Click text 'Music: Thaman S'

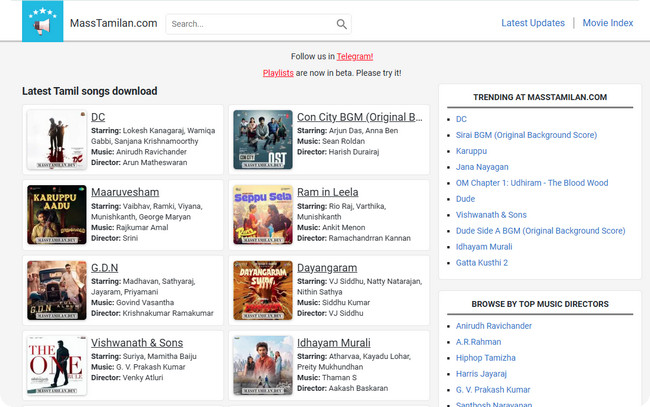coord(327,378)
